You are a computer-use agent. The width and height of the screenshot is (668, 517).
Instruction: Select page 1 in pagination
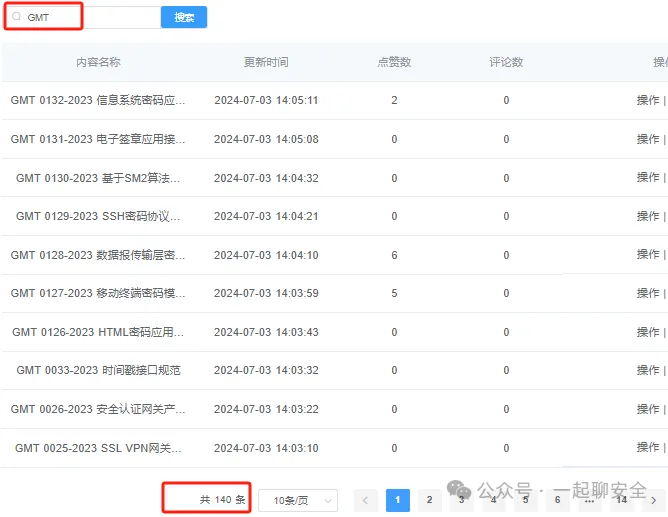click(x=397, y=500)
